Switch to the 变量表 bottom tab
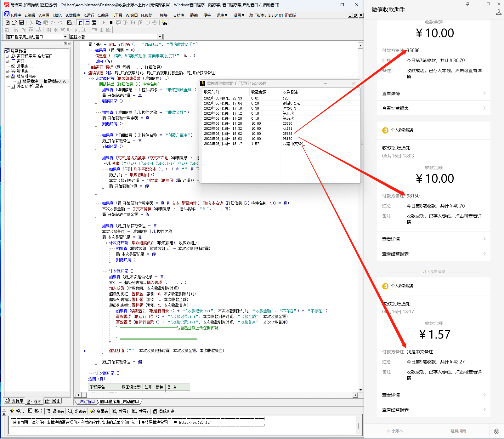The image size is (504, 439). 99,411
